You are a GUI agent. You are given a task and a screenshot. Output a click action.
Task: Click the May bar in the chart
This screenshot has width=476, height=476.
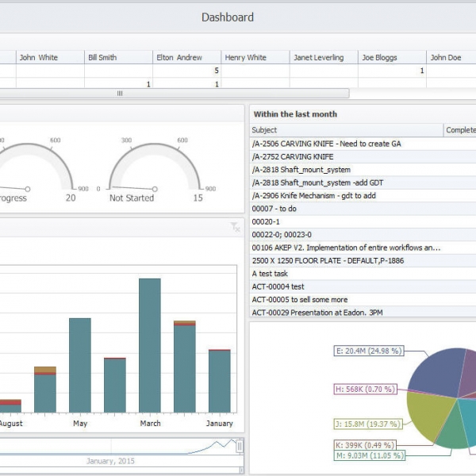click(x=80, y=365)
